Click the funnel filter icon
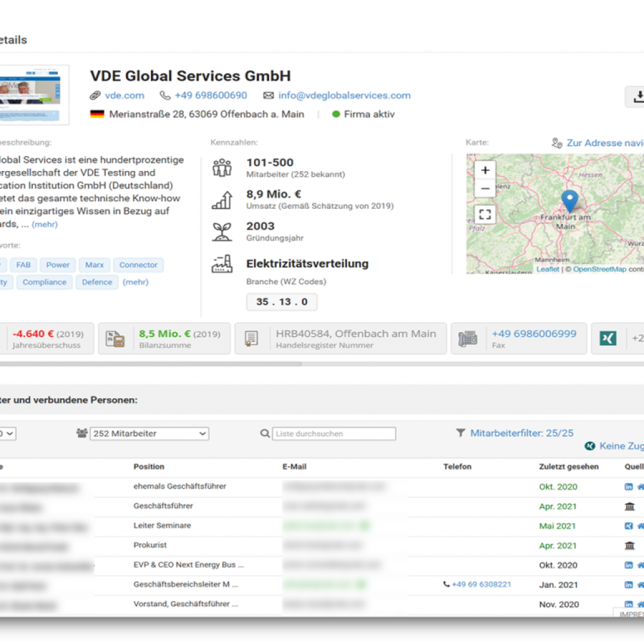644x644 pixels. click(461, 433)
